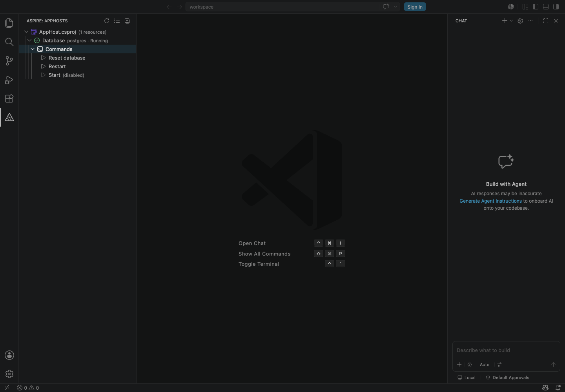Click the Start (disabled) play icon
Screen dimensions: 565x392
(43, 75)
